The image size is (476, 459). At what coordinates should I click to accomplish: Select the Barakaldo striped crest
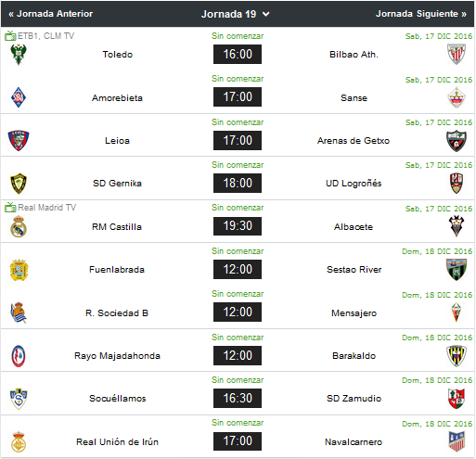(x=457, y=356)
